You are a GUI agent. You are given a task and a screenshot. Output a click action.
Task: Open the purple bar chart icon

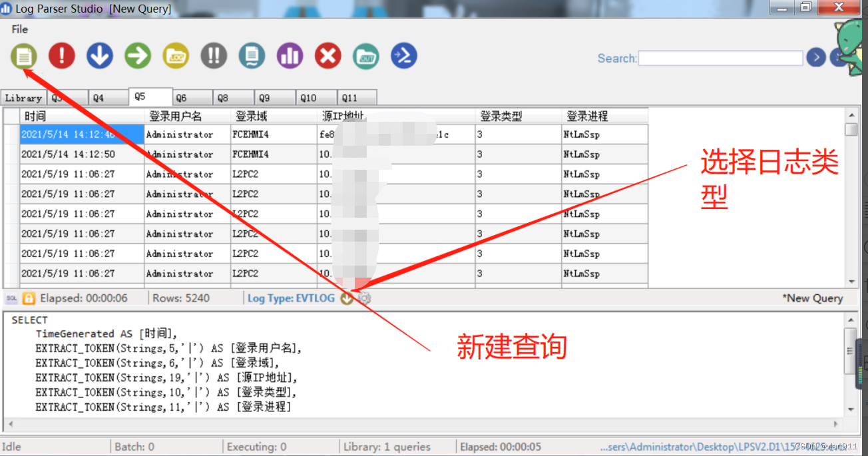[x=290, y=56]
